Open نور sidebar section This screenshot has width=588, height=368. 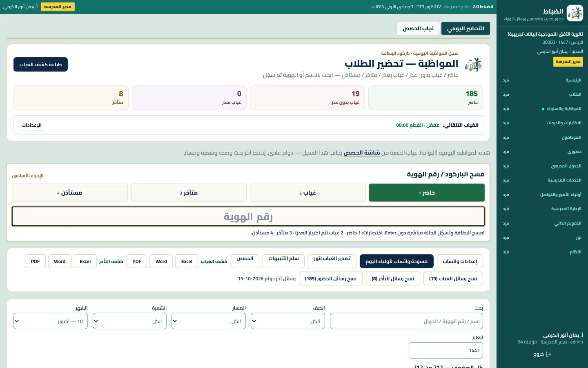click(542, 238)
